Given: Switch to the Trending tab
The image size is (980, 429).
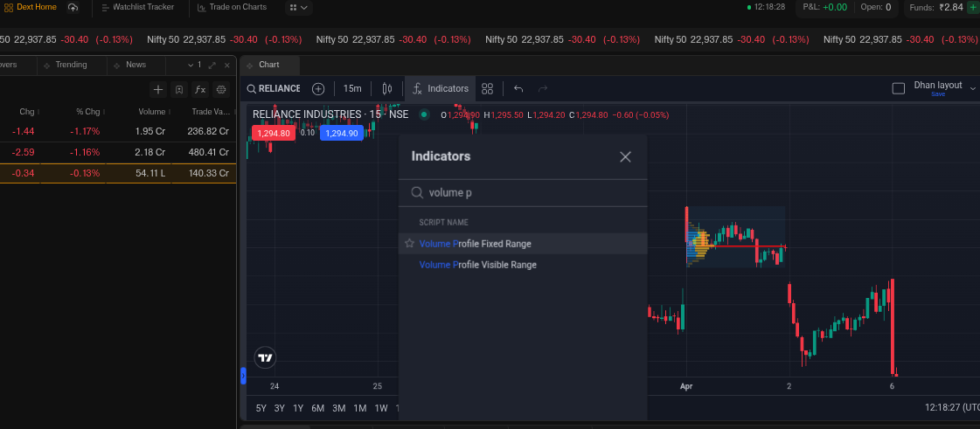Looking at the screenshot, I should click(x=71, y=65).
